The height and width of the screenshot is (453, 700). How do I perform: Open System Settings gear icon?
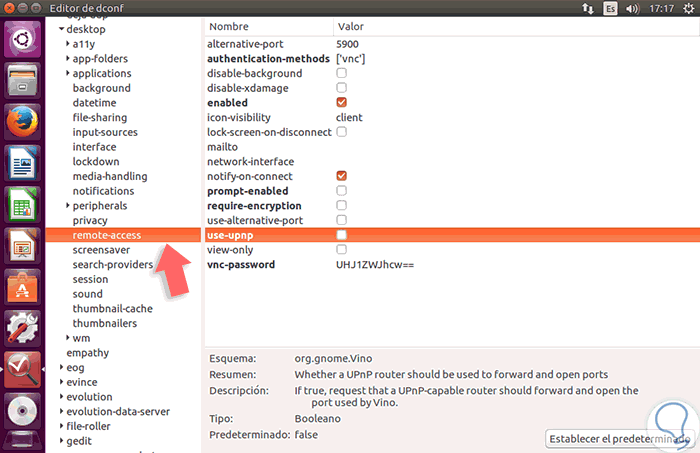pyautogui.click(x=22, y=327)
